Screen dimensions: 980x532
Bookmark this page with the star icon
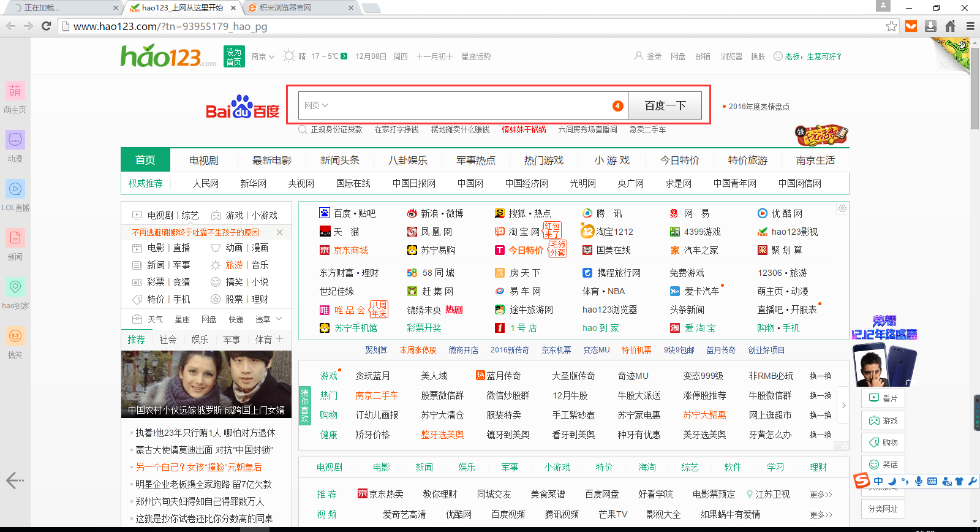click(x=891, y=26)
